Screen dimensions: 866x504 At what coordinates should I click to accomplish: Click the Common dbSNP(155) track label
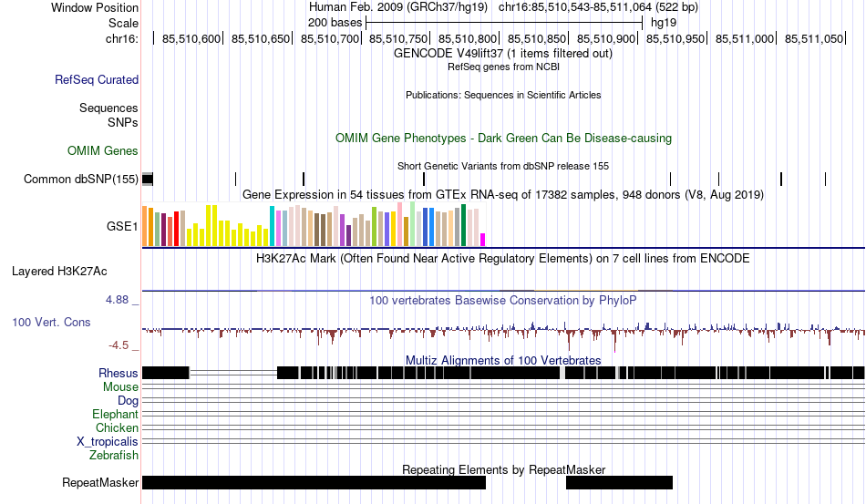pos(81,179)
